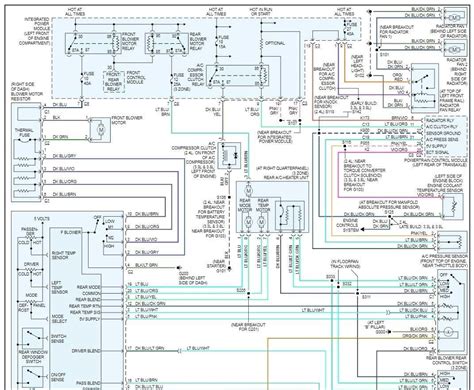The image size is (474, 390).
Task: Click the Fuse 10 40A symbol
Action: (81, 79)
